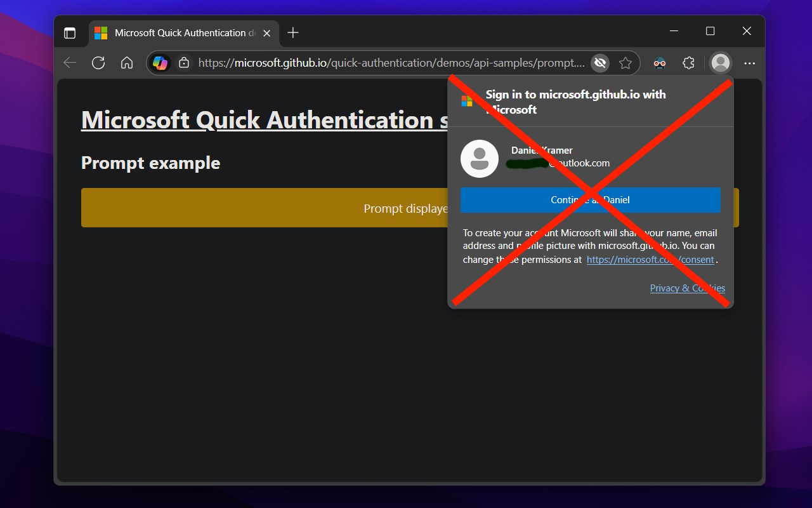812x508 pixels.
Task: Click the outlook.com email text
Action: [558, 163]
